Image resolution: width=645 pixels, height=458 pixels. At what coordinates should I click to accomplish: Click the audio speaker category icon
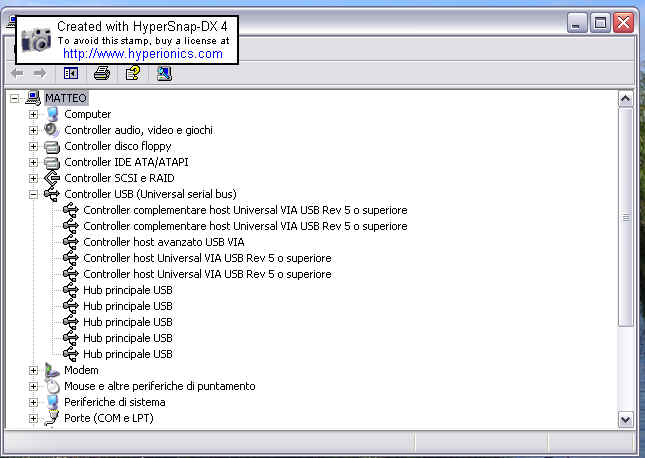[52, 130]
